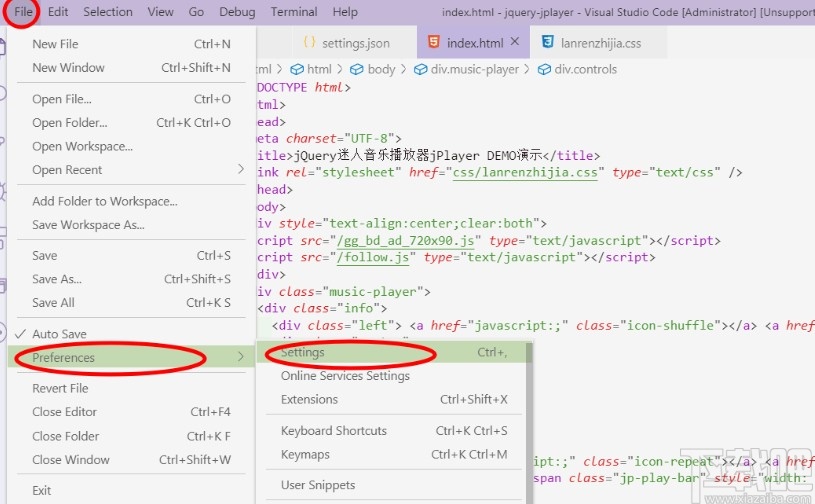Choose Close Folder menu entry
The width and height of the screenshot is (815, 504).
(131, 436)
